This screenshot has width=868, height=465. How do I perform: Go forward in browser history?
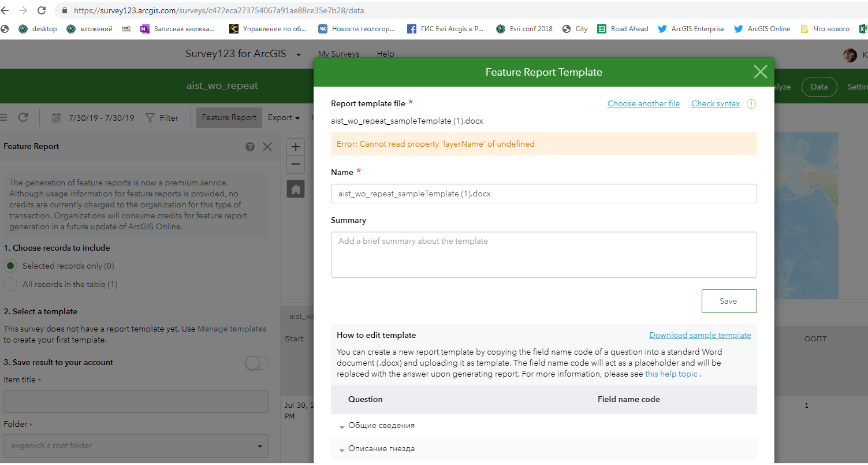tap(23, 10)
